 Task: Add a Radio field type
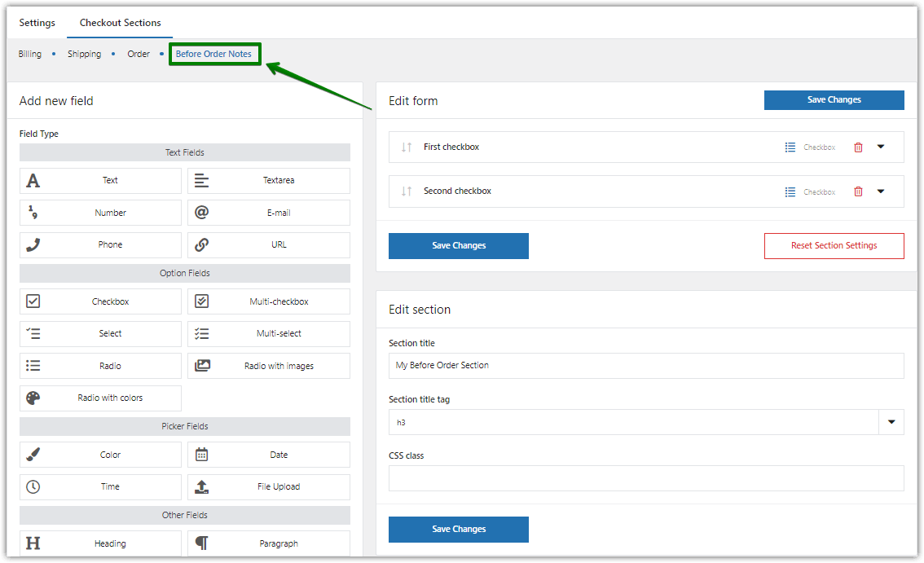100,366
